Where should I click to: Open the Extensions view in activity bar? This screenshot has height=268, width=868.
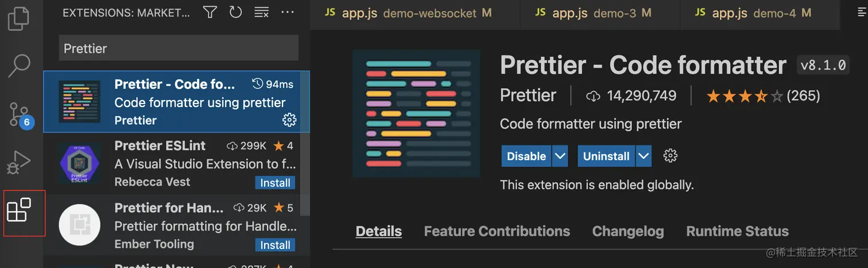[x=19, y=210]
